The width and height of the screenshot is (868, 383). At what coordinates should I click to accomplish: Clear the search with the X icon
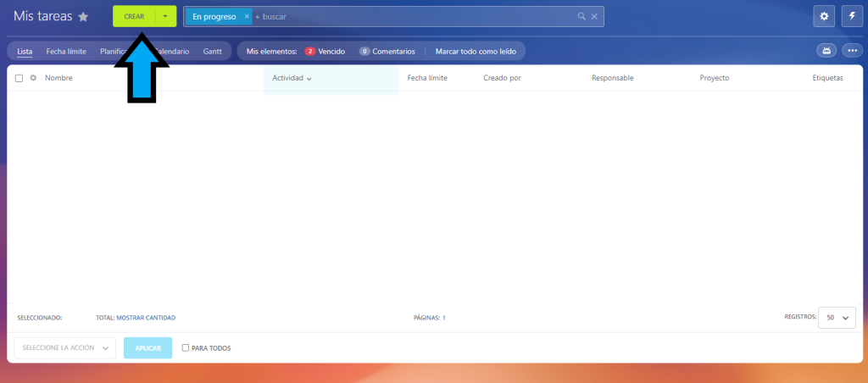(594, 16)
